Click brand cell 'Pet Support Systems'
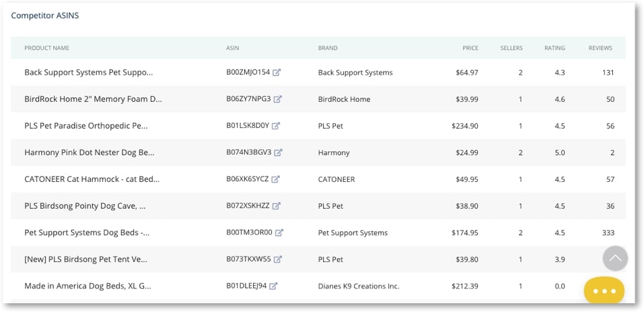This screenshot has height=312, width=644. 353,233
